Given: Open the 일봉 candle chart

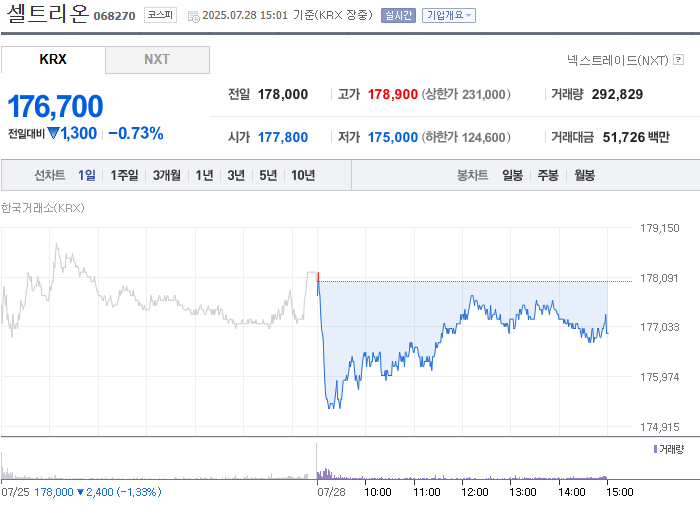Looking at the screenshot, I should pos(512,175).
